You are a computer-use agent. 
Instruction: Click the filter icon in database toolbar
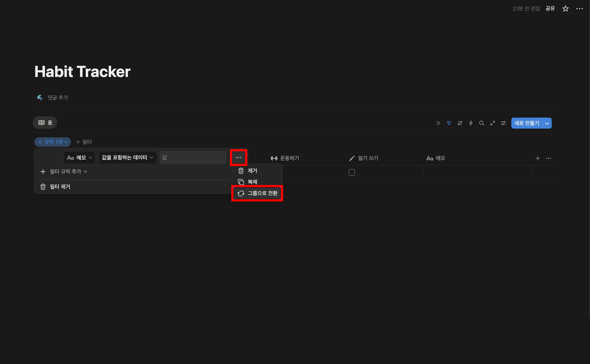(x=449, y=123)
